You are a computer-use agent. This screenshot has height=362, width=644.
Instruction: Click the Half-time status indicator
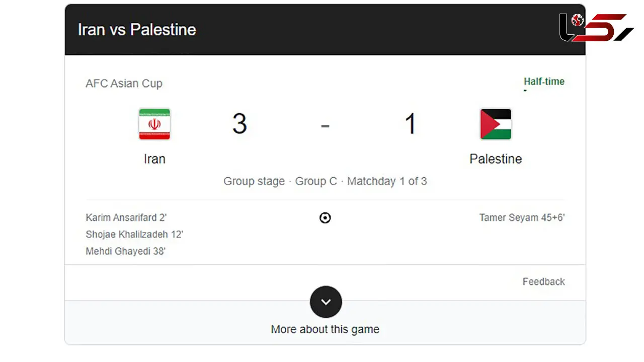click(544, 82)
